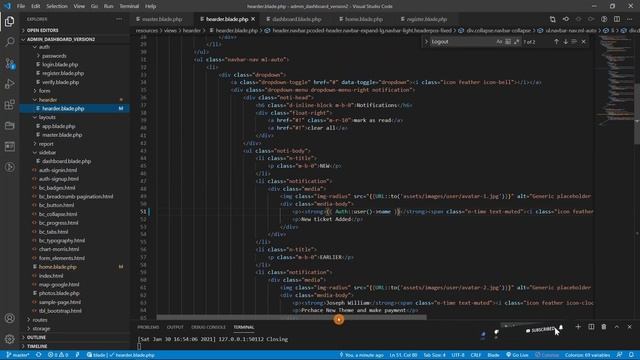Open the Accounts icon
This screenshot has width=640, height=360.
coord(9,318)
